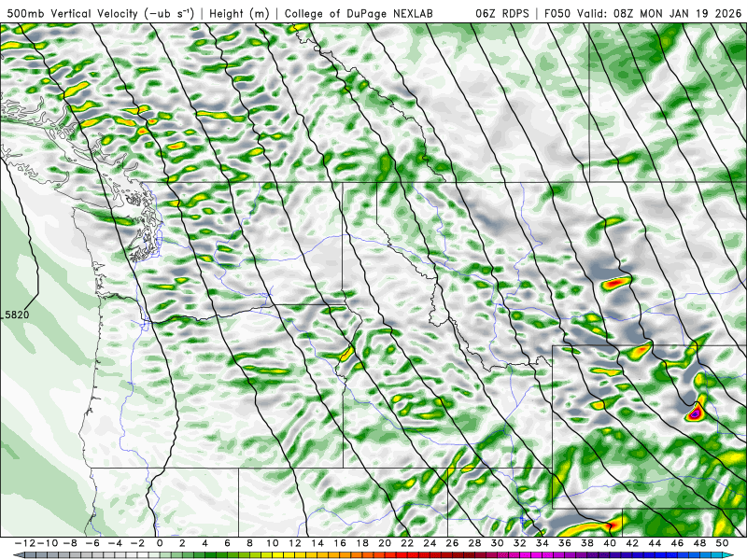This screenshot has width=747, height=560.
Task: Click the 0 value on the color scale
Action: pos(160,543)
